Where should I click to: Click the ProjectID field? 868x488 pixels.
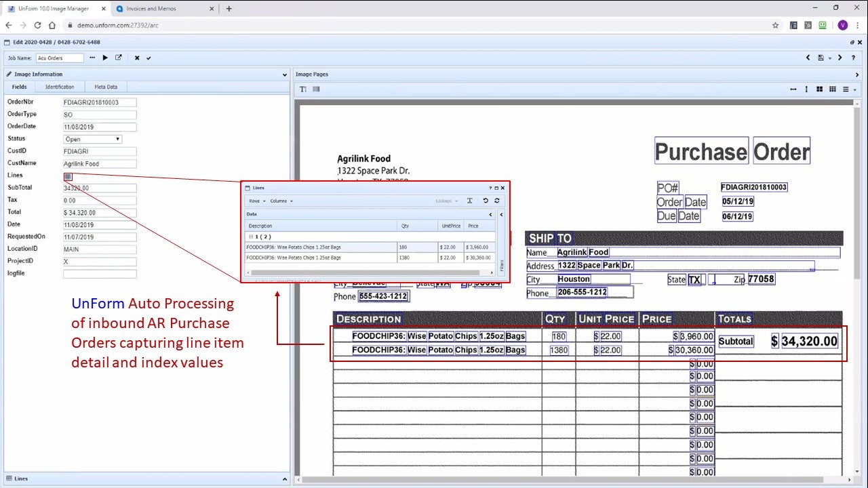tap(100, 261)
